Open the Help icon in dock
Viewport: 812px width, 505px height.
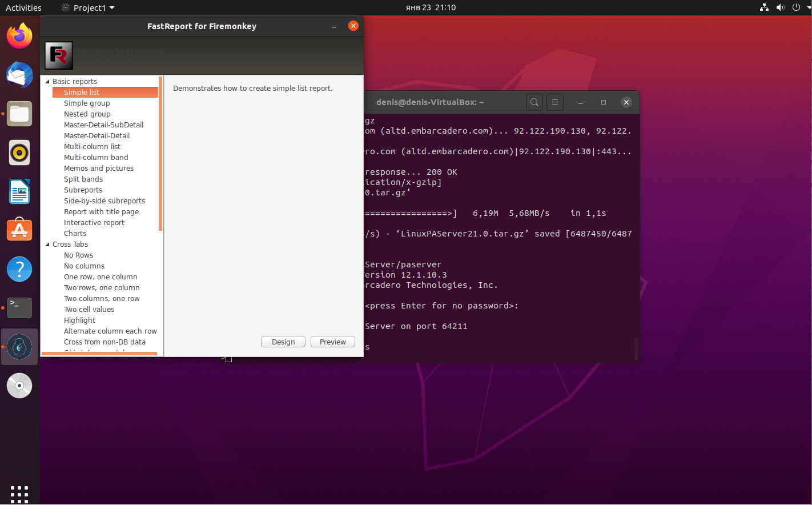point(19,269)
